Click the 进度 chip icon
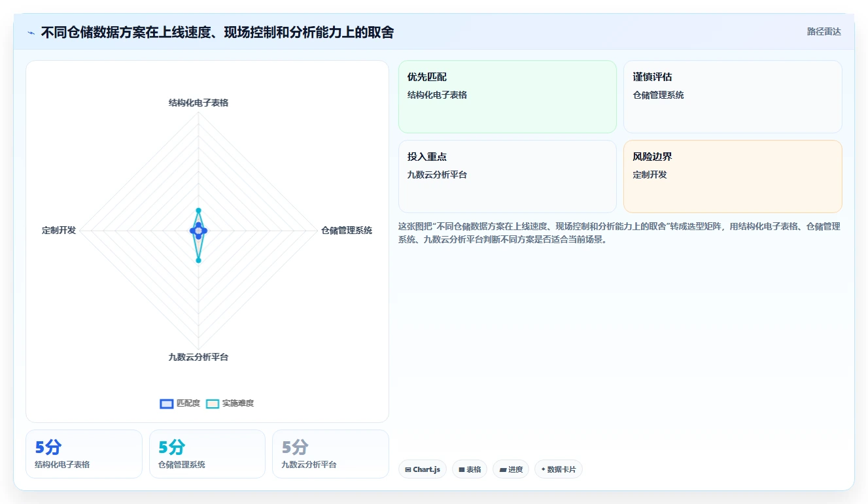 [502, 469]
